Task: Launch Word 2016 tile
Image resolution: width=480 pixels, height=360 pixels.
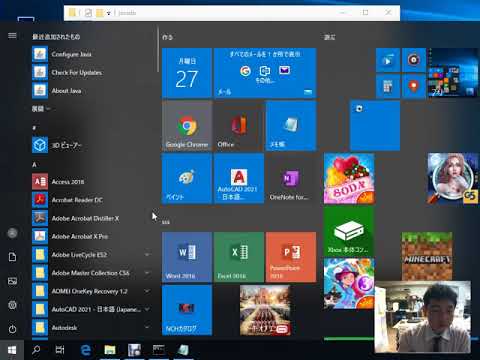Action: (187, 257)
